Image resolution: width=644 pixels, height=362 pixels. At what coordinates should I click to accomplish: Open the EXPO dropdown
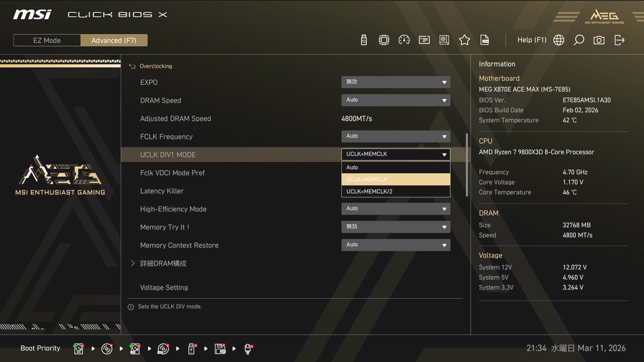point(396,82)
